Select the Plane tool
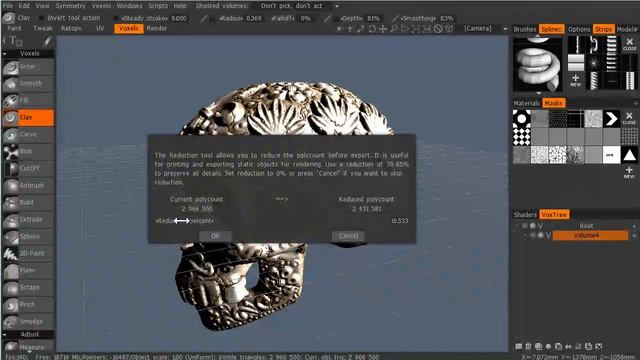Image resolution: width=640 pixels, height=360 pixels. tap(28, 271)
